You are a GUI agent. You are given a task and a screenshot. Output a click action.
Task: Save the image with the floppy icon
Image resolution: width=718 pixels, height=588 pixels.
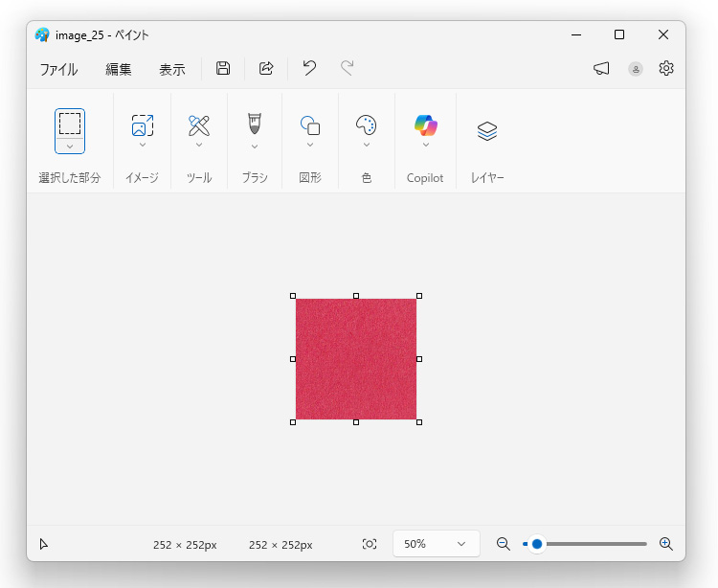pyautogui.click(x=223, y=68)
